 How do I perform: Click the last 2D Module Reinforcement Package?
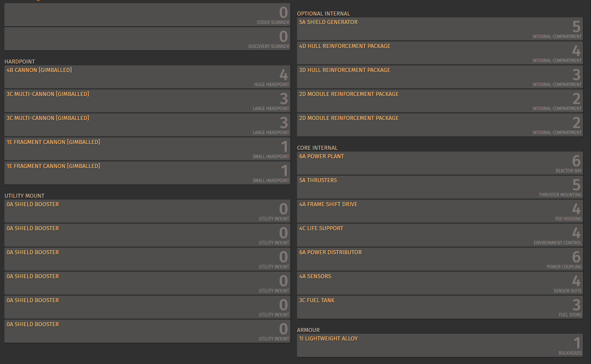[x=440, y=125]
